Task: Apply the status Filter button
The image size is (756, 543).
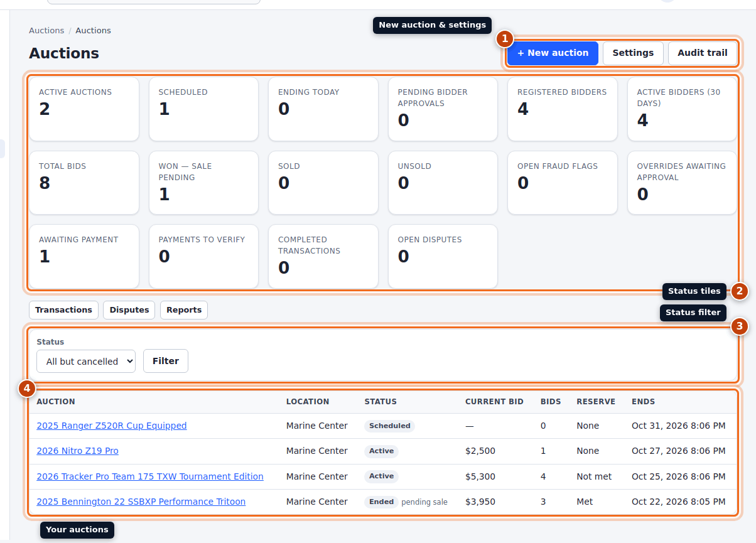Action: tap(166, 361)
